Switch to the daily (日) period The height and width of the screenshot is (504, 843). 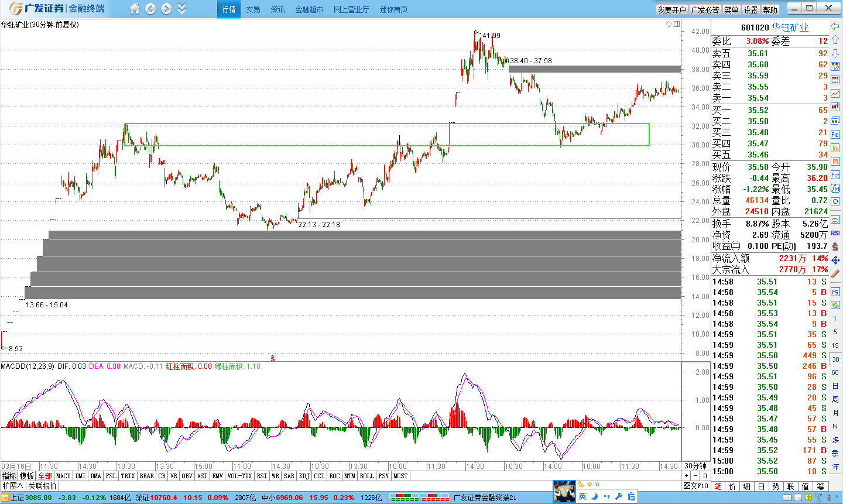[x=835, y=386]
